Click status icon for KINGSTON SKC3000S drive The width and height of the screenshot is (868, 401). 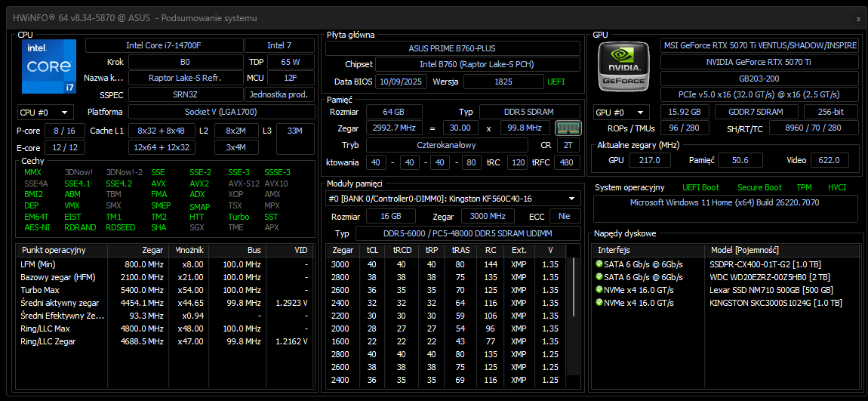click(x=599, y=302)
